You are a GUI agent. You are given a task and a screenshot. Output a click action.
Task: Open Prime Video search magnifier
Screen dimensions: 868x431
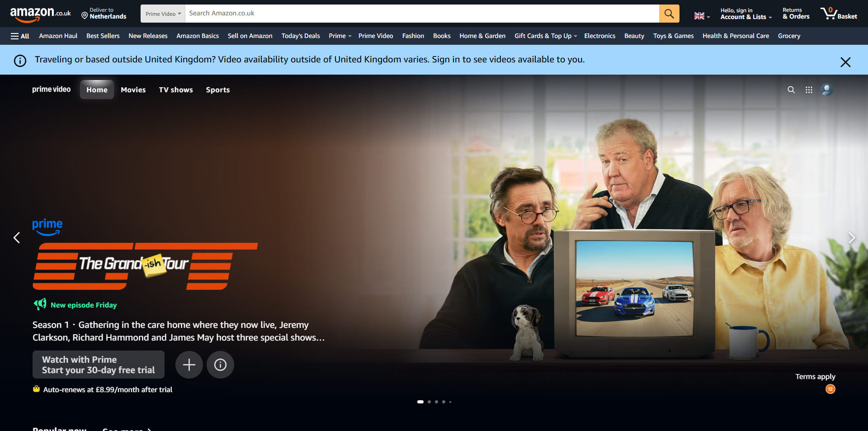point(791,90)
